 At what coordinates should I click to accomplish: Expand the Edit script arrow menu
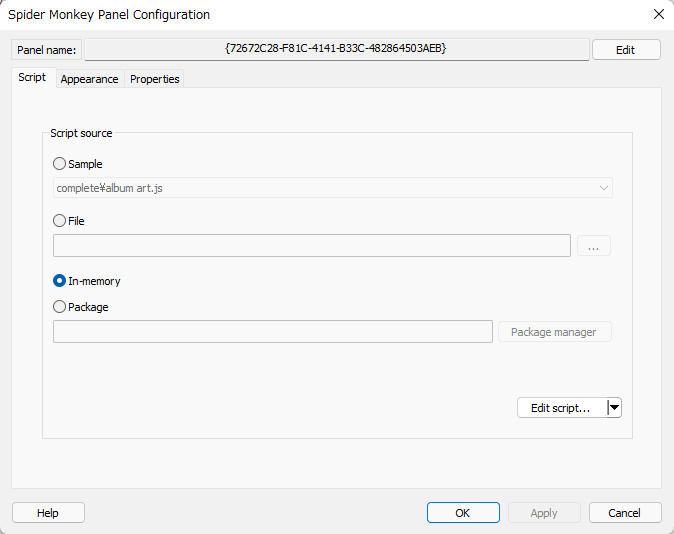click(614, 407)
